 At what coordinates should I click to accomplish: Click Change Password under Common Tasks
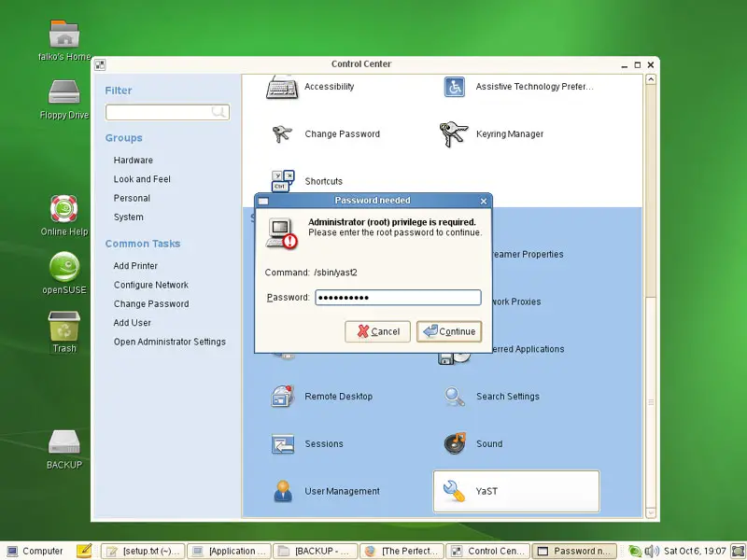151,304
